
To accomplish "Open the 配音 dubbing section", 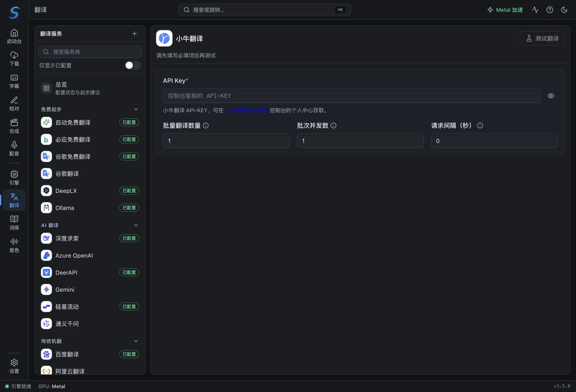I will tap(14, 148).
